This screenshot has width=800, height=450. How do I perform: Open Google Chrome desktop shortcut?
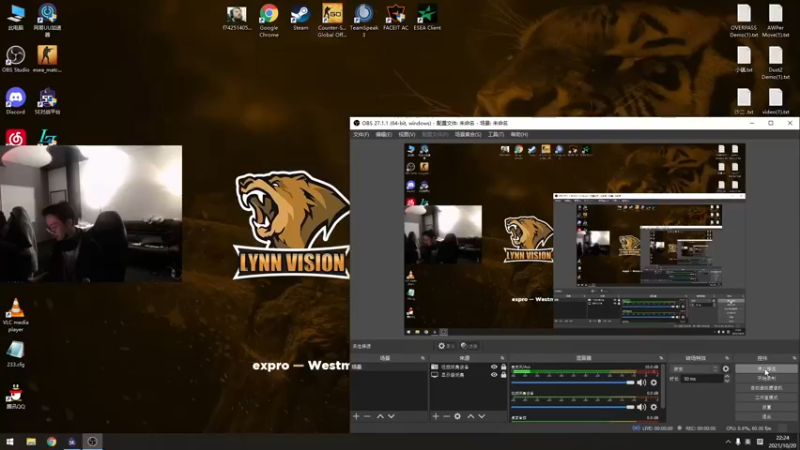(x=268, y=20)
